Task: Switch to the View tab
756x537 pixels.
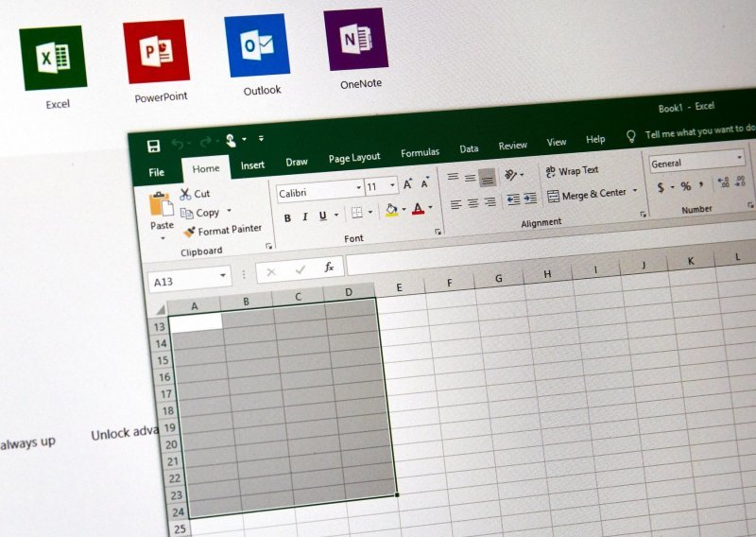Action: click(556, 142)
